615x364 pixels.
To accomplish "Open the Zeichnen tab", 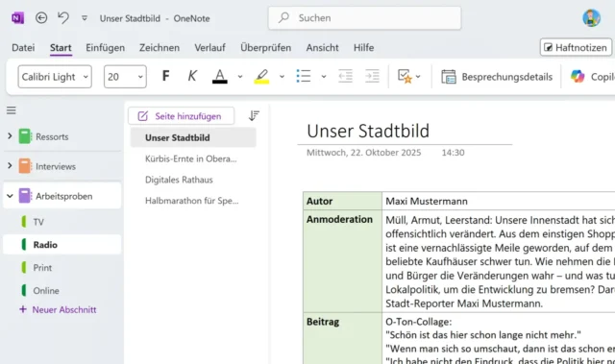I will (x=160, y=47).
